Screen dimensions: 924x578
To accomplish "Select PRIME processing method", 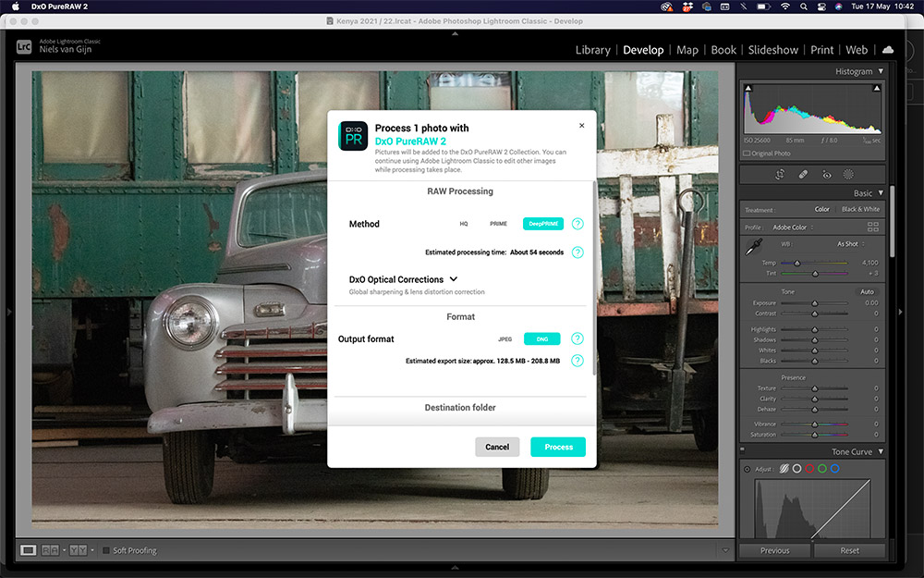I will [499, 224].
